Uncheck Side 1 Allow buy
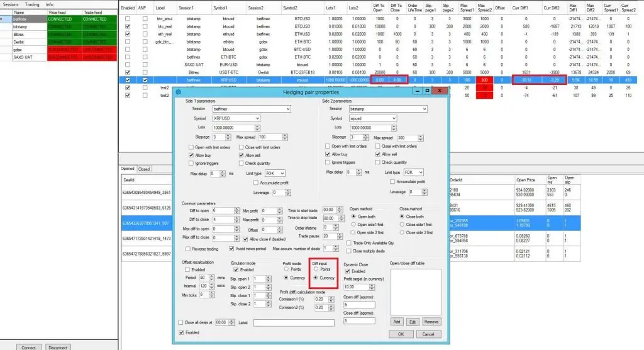This screenshot has height=350, width=644. coord(191,155)
